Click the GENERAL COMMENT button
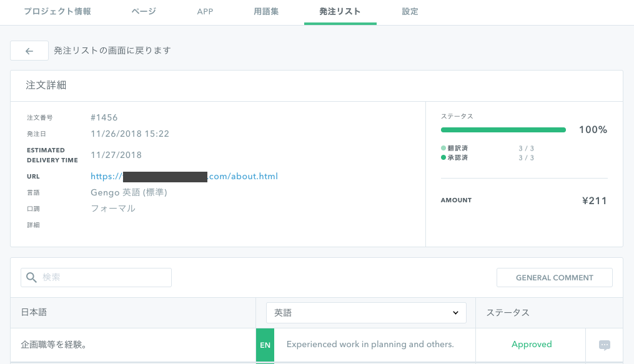634x364 pixels. (x=554, y=278)
